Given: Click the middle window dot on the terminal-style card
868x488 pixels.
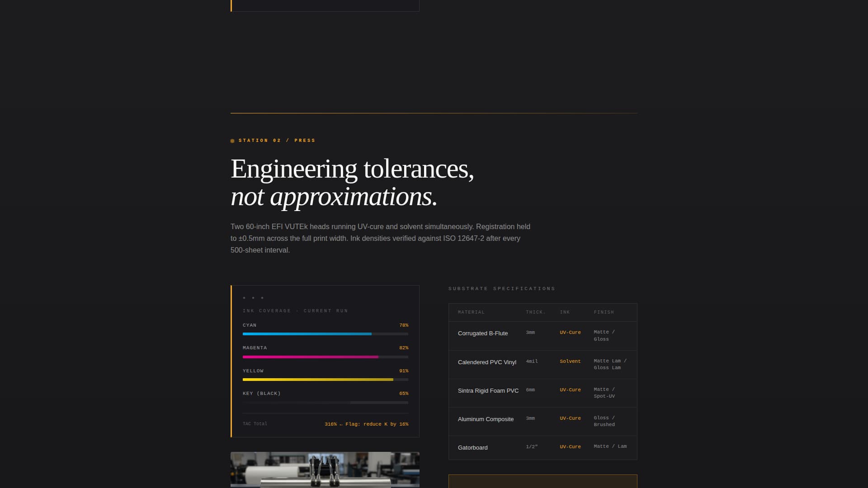Looking at the screenshot, I should pyautogui.click(x=252, y=297).
